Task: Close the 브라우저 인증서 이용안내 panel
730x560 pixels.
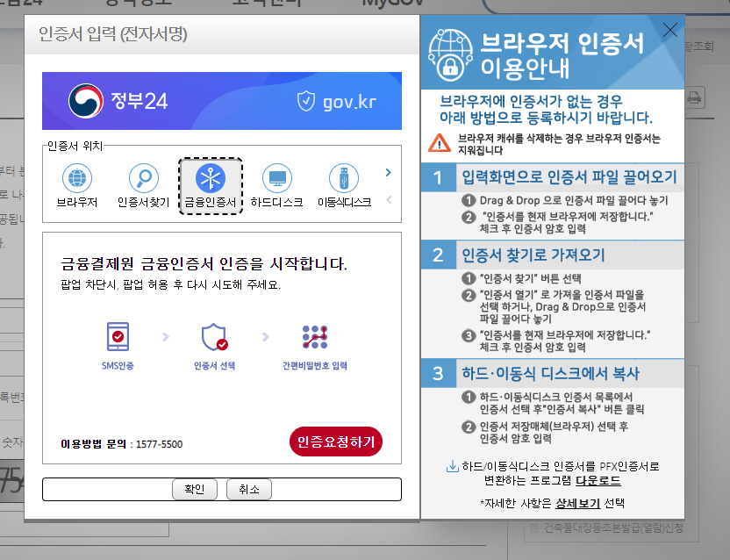Action: [670, 31]
